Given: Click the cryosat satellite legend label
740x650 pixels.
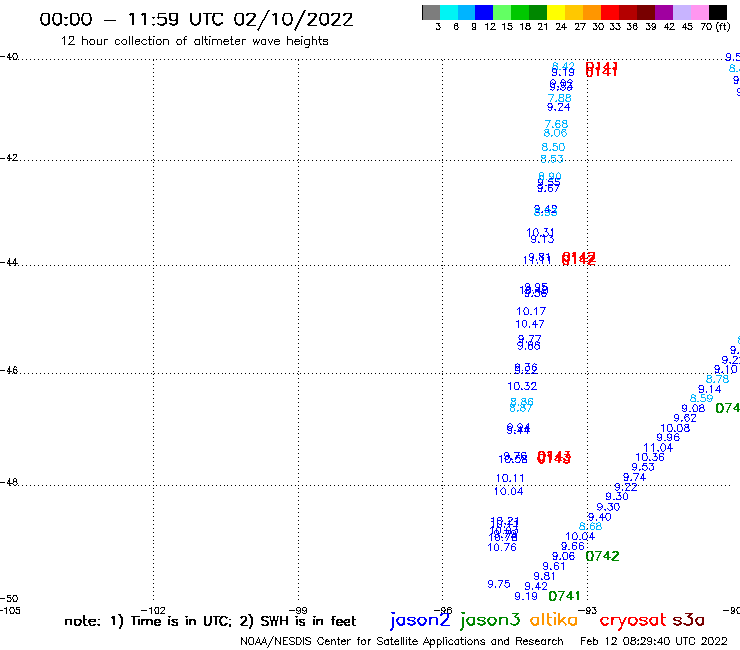Looking at the screenshot, I should tap(632, 621).
